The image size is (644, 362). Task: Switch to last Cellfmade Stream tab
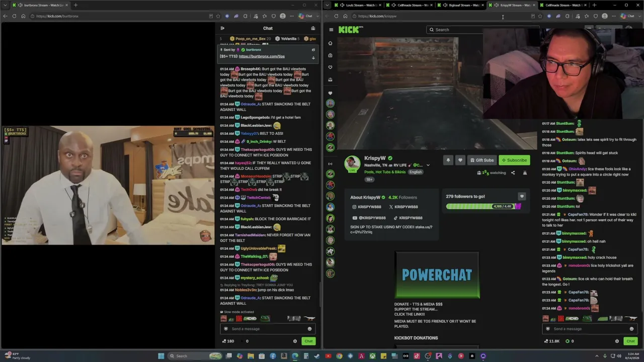(562, 5)
